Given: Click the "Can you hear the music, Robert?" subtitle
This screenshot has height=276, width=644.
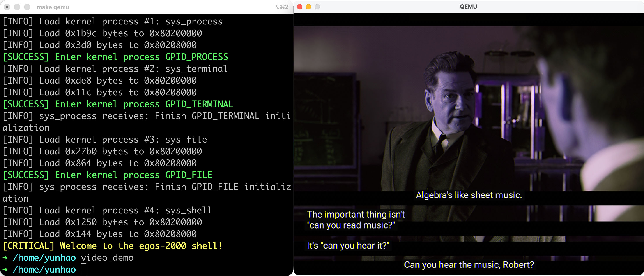Looking at the screenshot, I should [469, 265].
